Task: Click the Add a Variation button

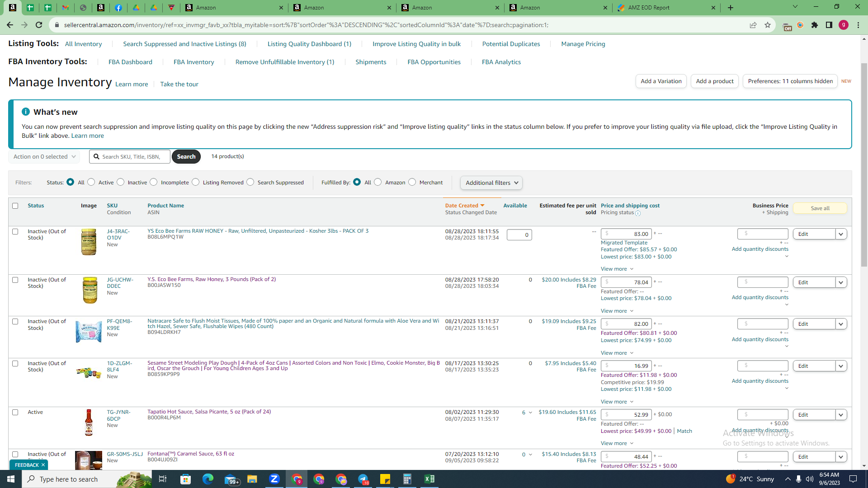Action: (x=661, y=81)
